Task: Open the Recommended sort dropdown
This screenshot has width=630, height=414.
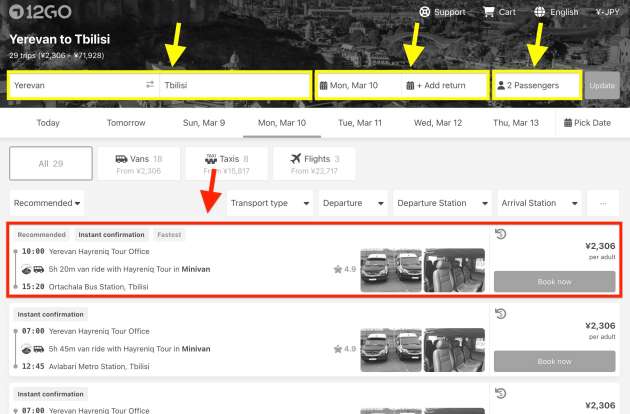Action: pyautogui.click(x=47, y=203)
